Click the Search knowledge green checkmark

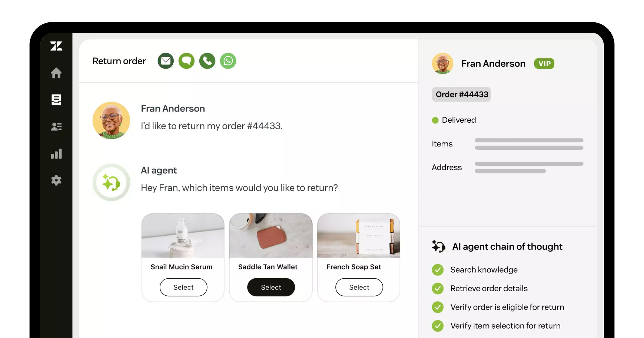point(438,270)
